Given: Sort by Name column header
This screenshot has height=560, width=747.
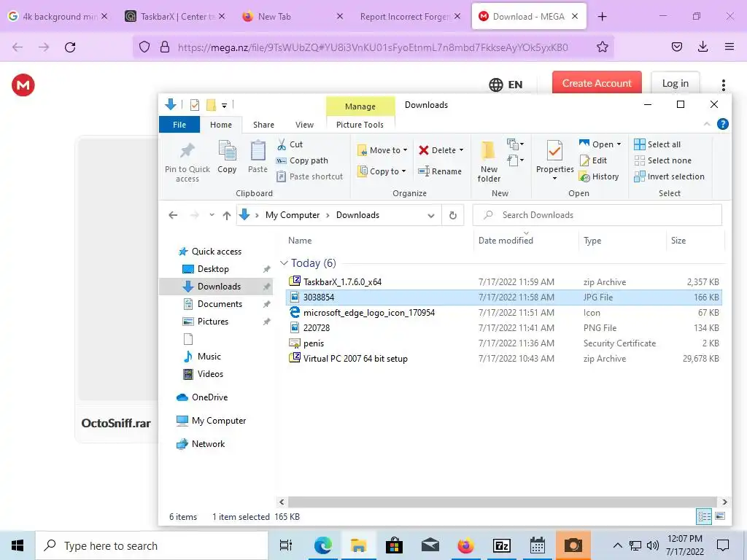Looking at the screenshot, I should click(x=300, y=241).
